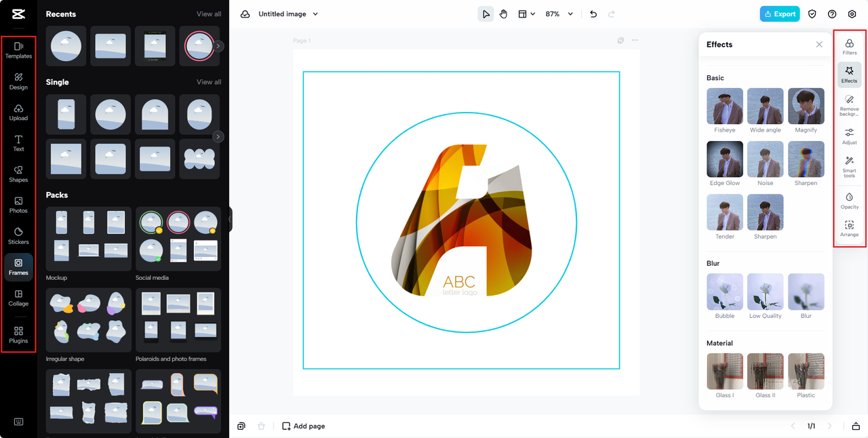Open the canvas resize layout dropdown
Screen dimensions: 868x438
[526, 14]
